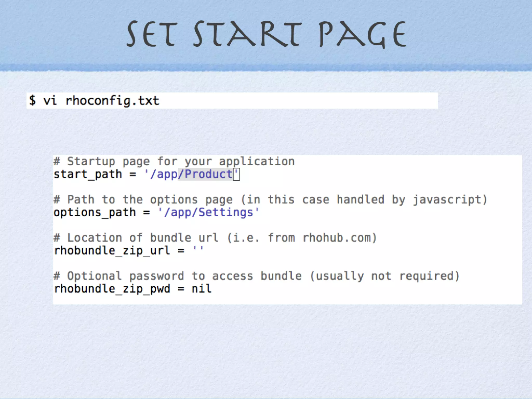Click the dollar sign shell prompt

click(x=32, y=101)
